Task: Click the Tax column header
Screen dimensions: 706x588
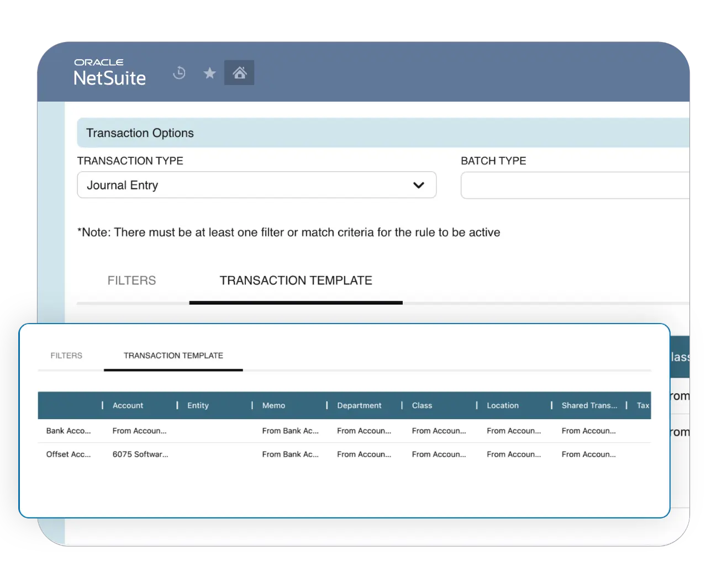Action: [643, 405]
